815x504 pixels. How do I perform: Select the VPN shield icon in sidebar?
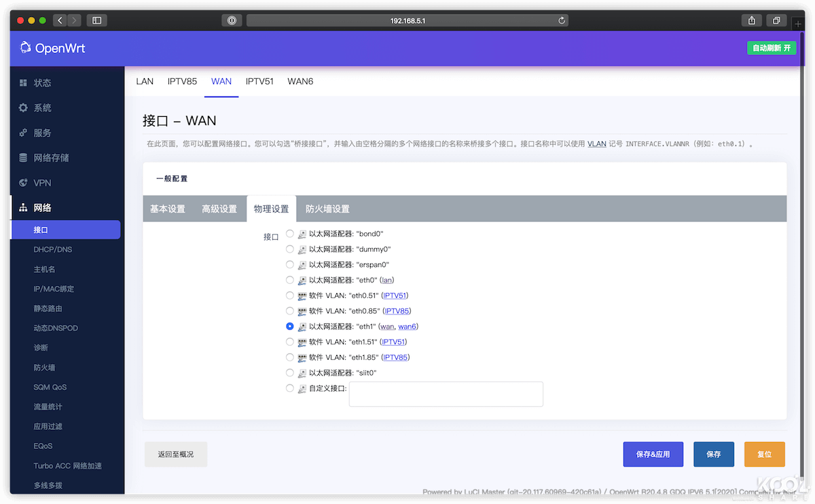[22, 183]
